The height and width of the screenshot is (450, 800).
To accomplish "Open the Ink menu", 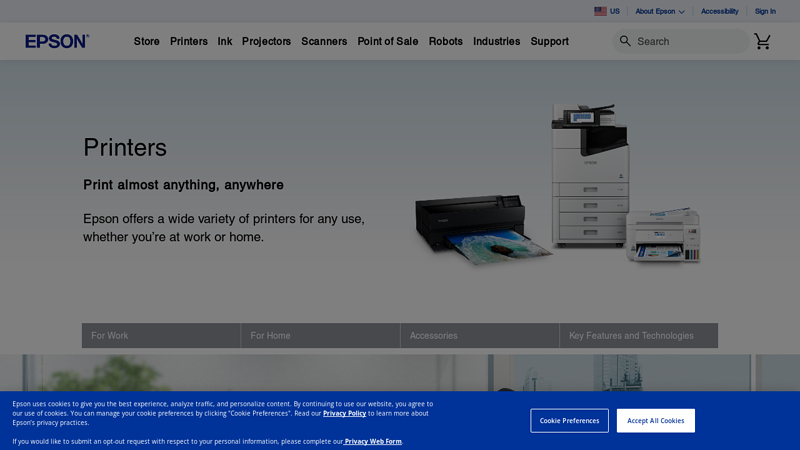I will [x=224, y=41].
